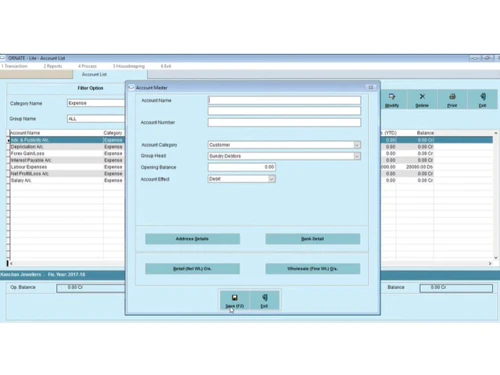
Task: Click the Account Master title bar icon
Action: tap(131, 87)
